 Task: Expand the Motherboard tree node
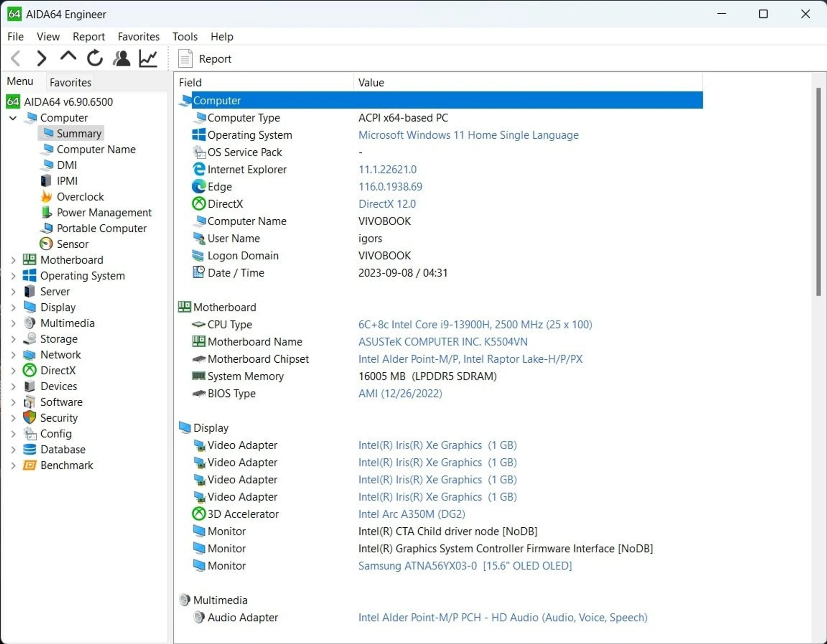[13, 260]
